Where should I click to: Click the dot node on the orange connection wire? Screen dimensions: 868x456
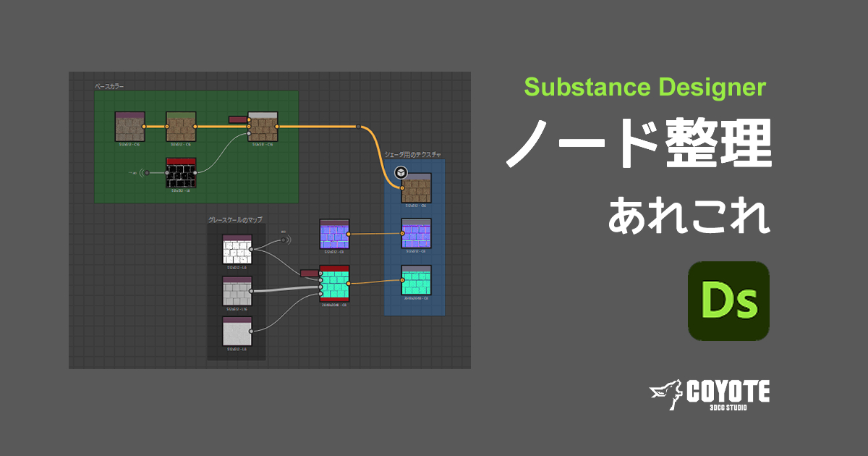[359, 126]
